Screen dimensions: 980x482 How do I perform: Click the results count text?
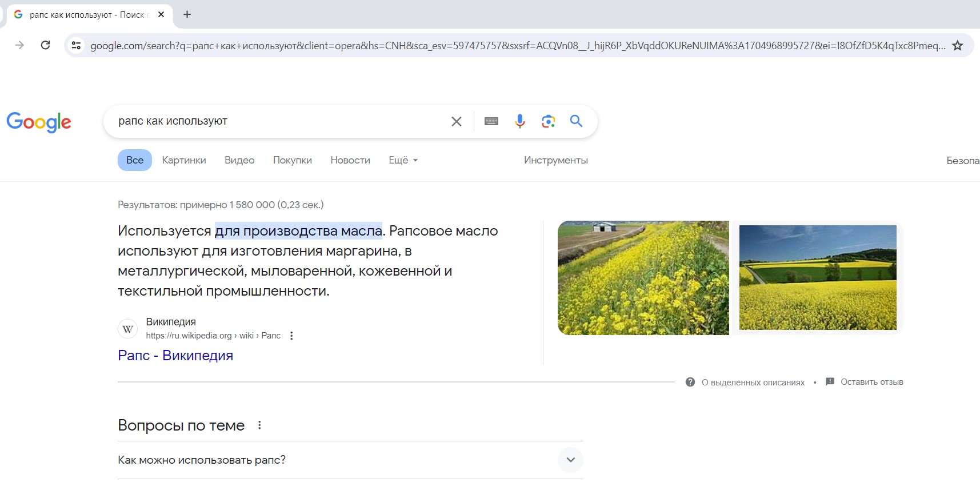pos(221,205)
